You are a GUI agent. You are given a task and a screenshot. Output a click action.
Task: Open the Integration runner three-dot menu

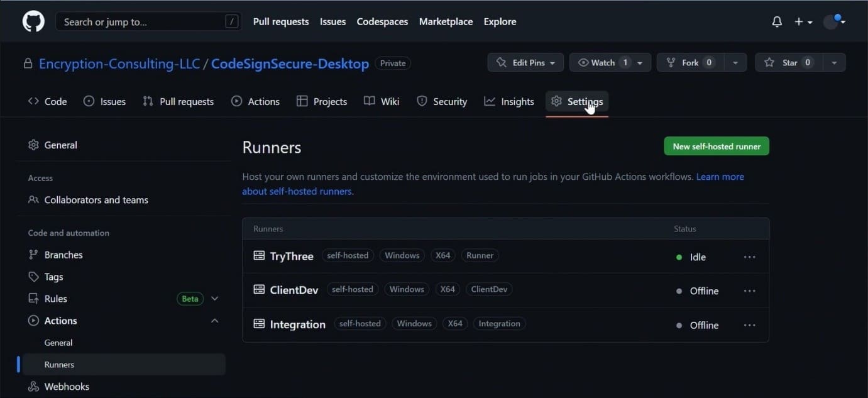click(749, 325)
